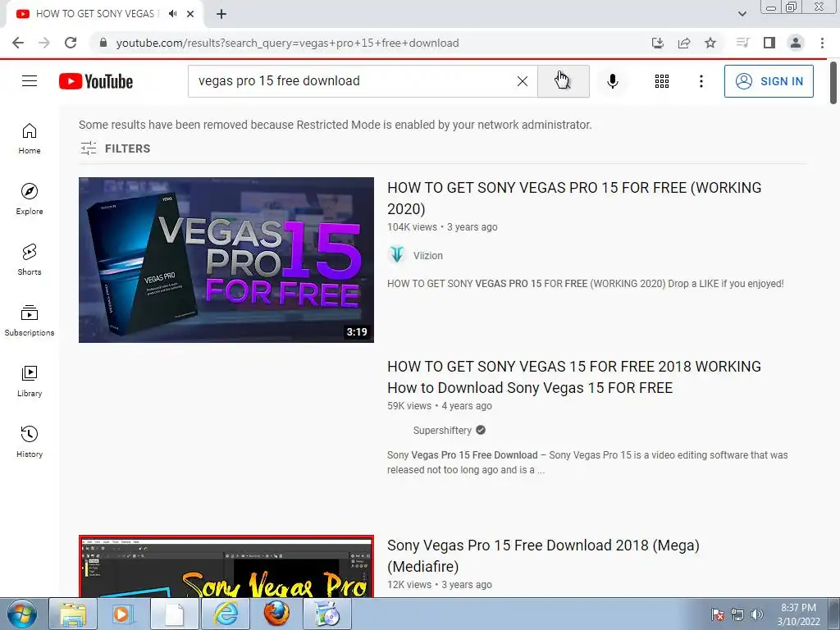
Task: Open History in sidebar
Action: point(30,441)
